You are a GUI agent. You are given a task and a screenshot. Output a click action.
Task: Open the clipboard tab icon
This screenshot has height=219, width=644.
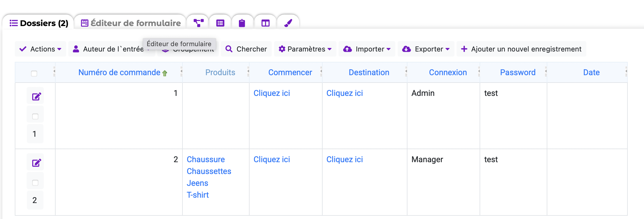click(x=242, y=23)
